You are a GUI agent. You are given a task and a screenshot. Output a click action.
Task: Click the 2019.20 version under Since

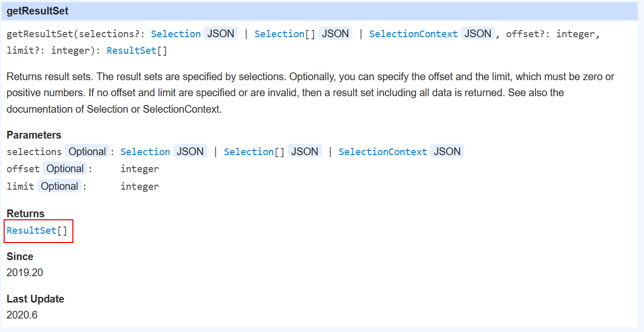25,273
